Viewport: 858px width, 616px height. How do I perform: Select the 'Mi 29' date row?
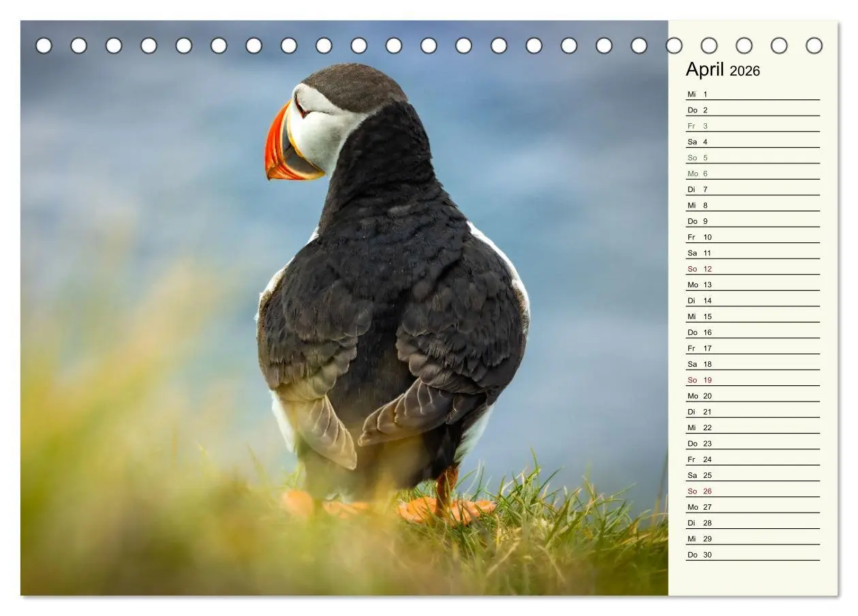tap(752, 538)
